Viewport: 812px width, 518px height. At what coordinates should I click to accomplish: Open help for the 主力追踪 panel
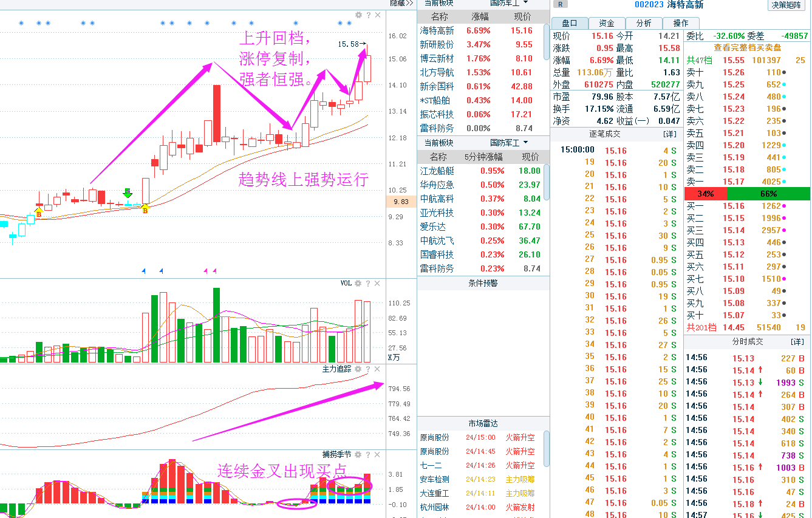click(x=368, y=369)
